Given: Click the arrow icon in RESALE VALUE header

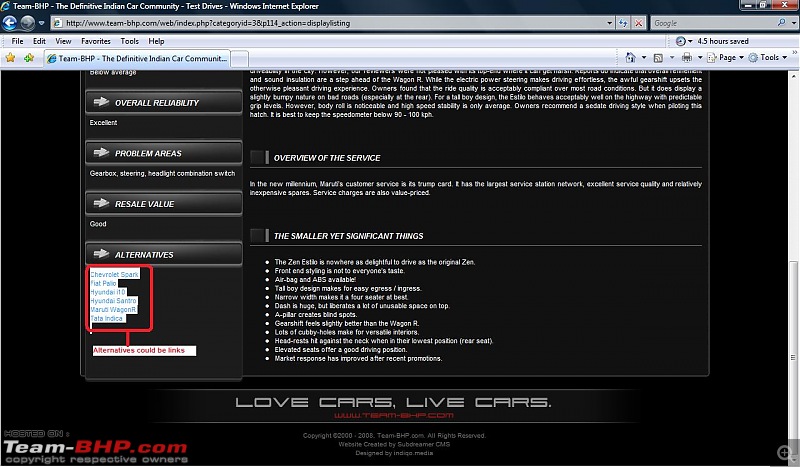Looking at the screenshot, I should [x=101, y=203].
